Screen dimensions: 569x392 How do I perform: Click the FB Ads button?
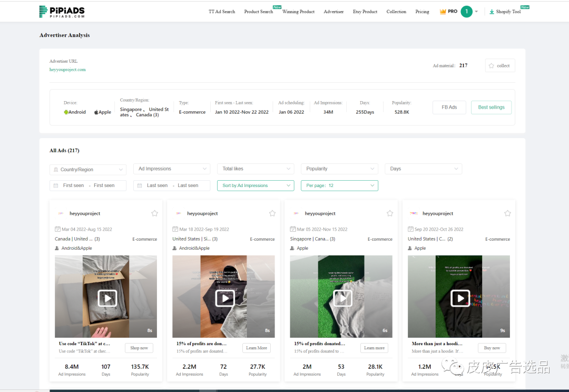point(449,107)
